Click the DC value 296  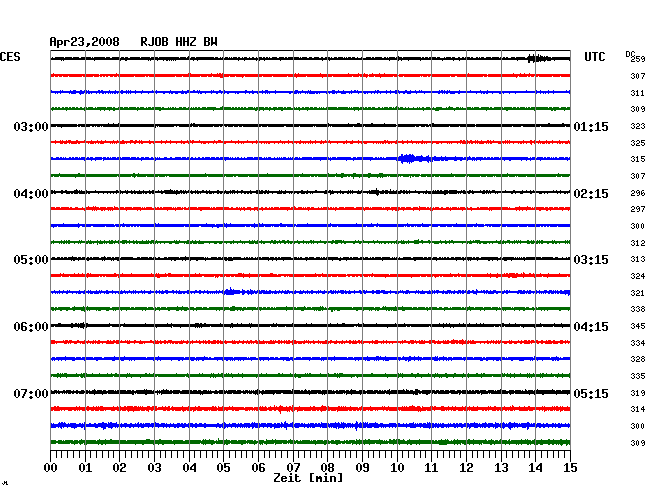click(x=638, y=193)
